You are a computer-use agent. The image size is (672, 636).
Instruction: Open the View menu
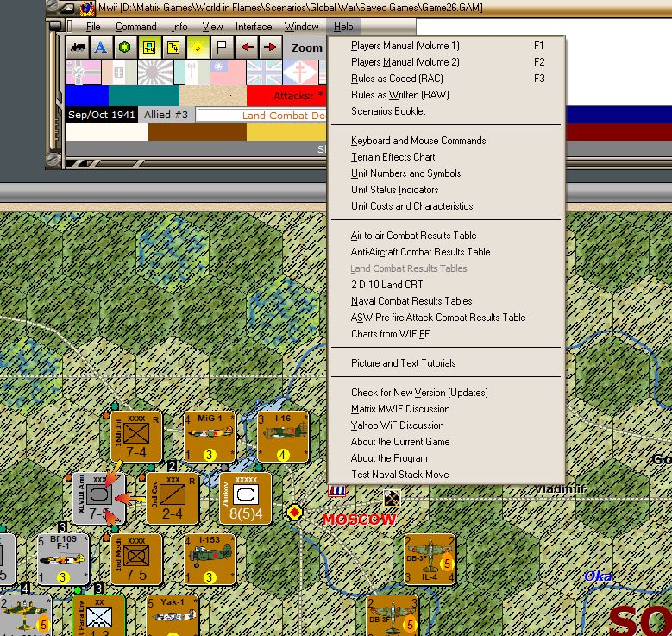(x=212, y=27)
